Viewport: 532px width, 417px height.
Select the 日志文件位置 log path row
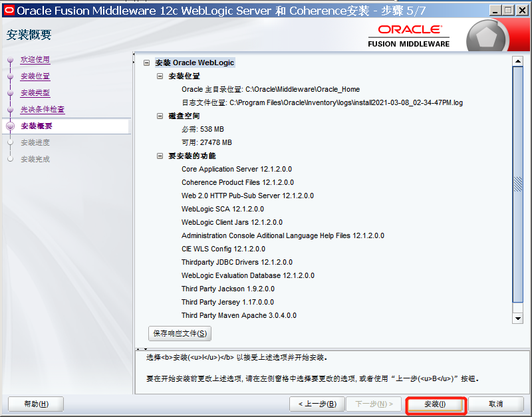(323, 102)
